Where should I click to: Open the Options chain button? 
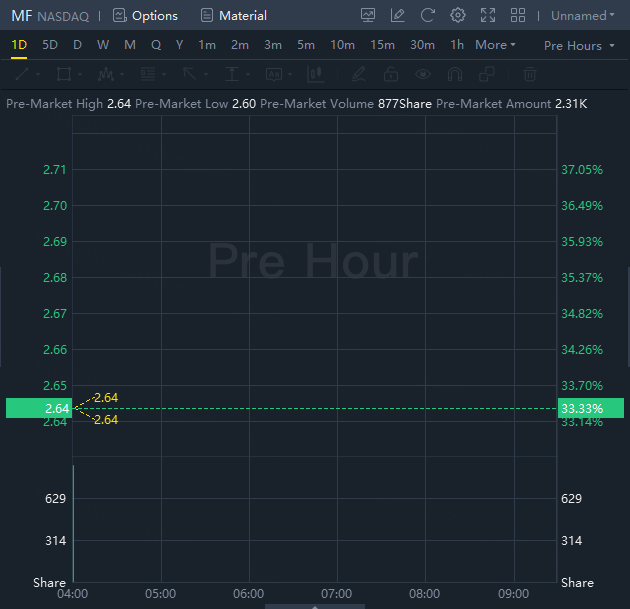pos(145,16)
